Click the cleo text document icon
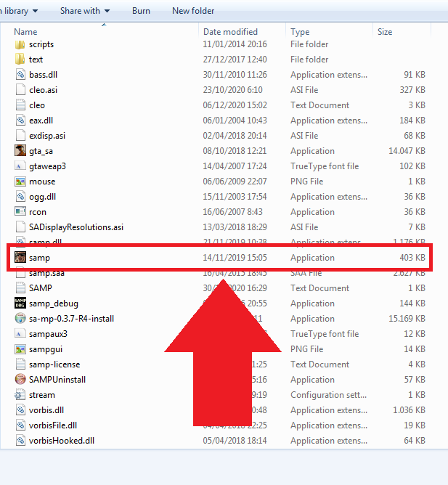The height and width of the screenshot is (485, 448). pos(20,105)
